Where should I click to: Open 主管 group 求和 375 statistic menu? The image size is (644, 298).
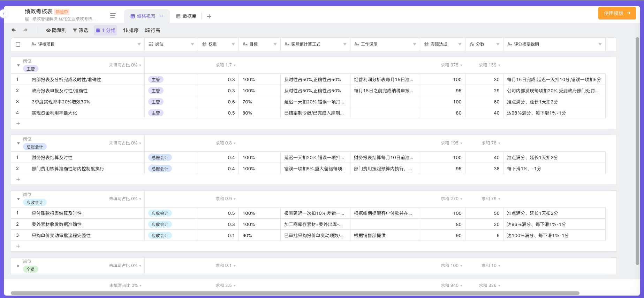(x=452, y=65)
